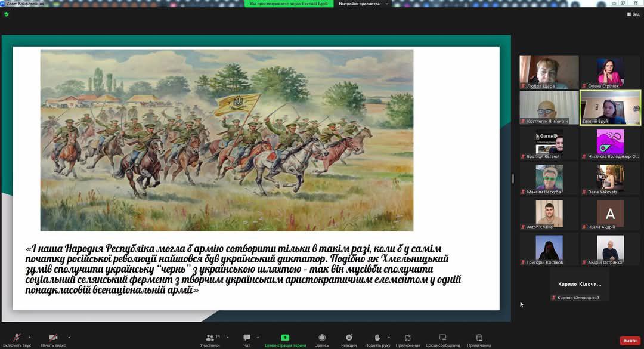The width and height of the screenshot is (644, 349).
Task: Unmute via the Включить звук microphone icon
Action: 17,338
